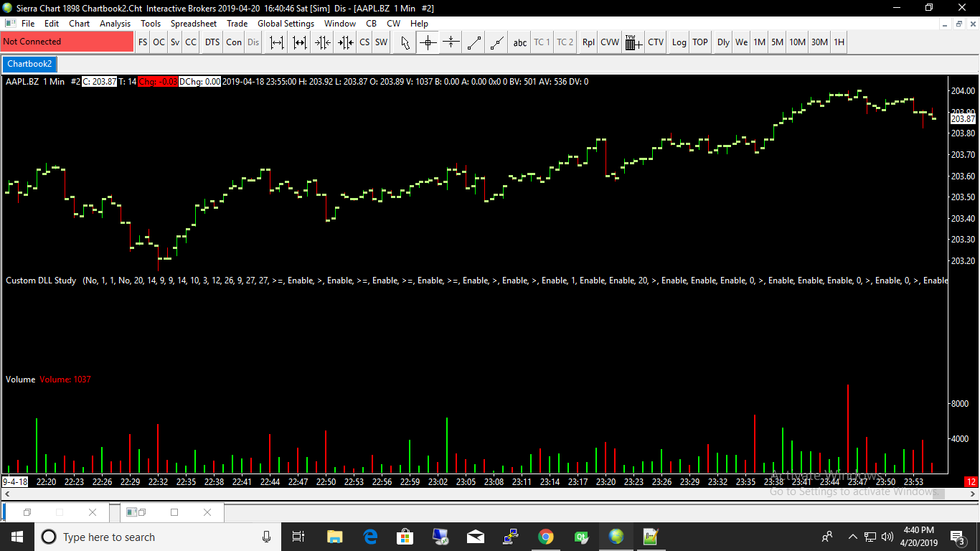The width and height of the screenshot is (980, 551).
Task: Click the Not Connected status indicator
Action: coord(67,42)
